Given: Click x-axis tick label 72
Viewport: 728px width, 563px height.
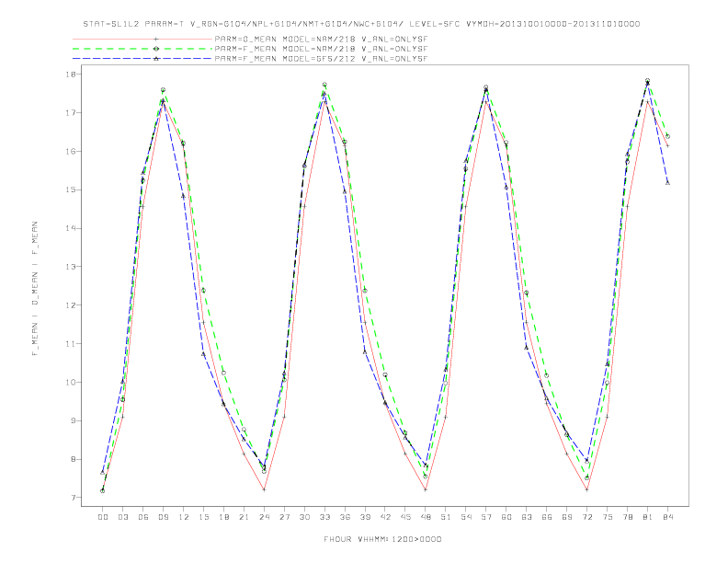Looking at the screenshot, I should pos(587,517).
